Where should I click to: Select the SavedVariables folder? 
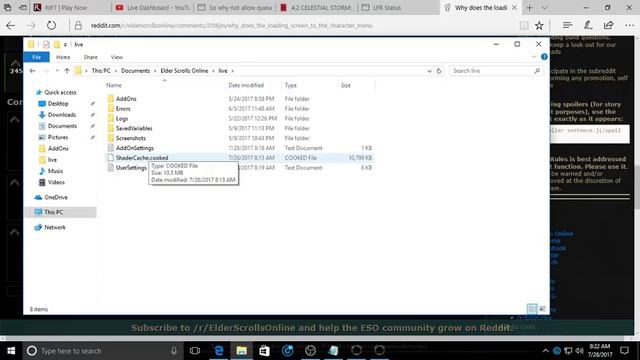coord(134,128)
